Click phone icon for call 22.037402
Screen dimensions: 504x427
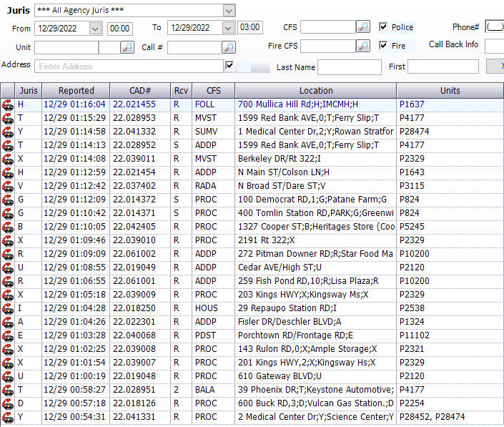[x=8, y=186]
